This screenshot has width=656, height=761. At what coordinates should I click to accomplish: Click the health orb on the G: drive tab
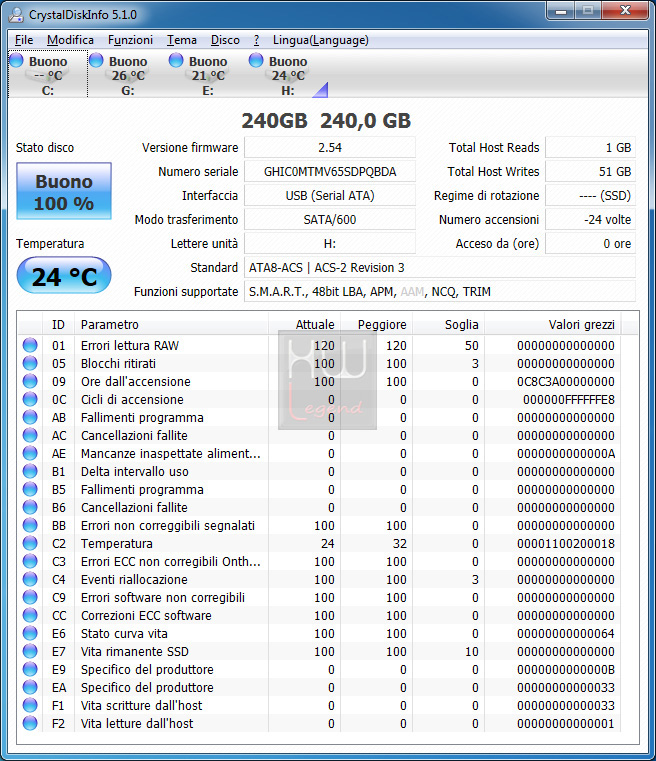click(x=96, y=60)
